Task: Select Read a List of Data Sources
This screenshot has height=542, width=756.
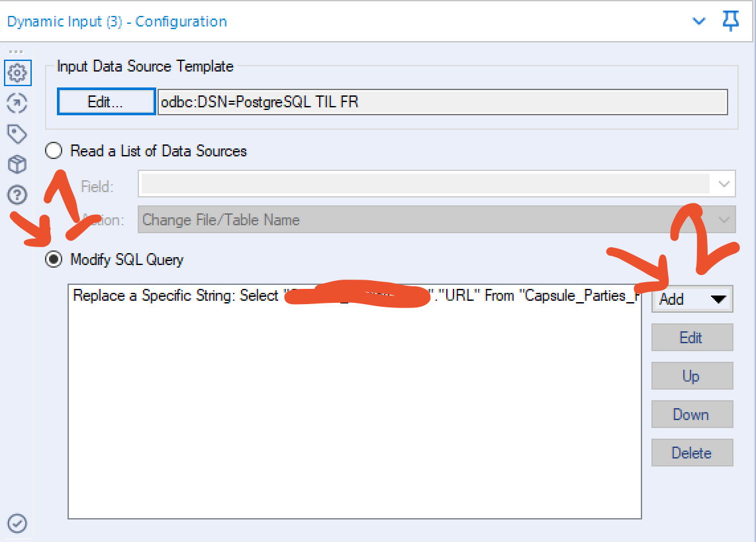Action: [54, 150]
